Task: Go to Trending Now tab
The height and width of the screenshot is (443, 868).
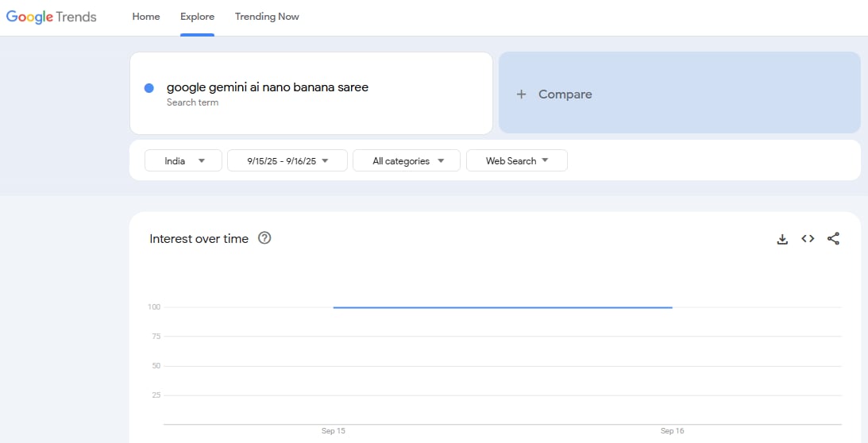Action: pos(267,17)
